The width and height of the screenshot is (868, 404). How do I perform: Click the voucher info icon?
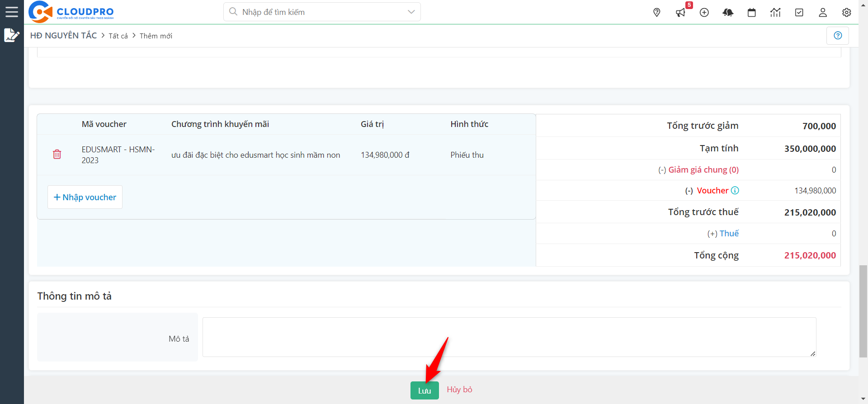pos(735,190)
